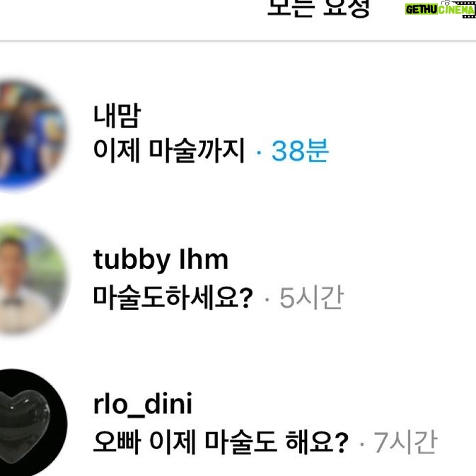Open message preview 이제 마술까지

click(169, 151)
